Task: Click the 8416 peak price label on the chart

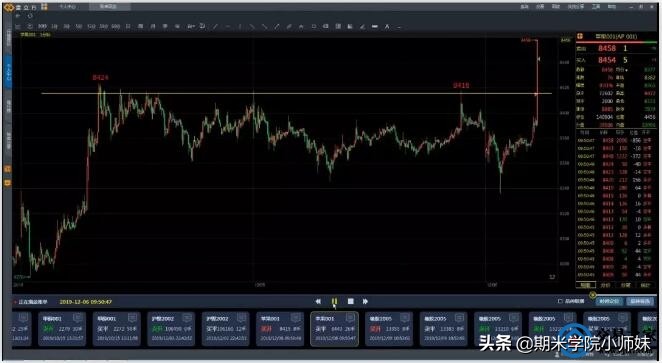Action: click(461, 86)
